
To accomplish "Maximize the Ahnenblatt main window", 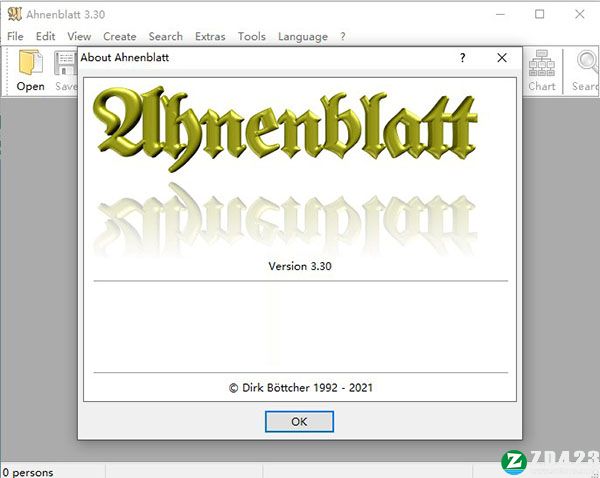I will (540, 15).
